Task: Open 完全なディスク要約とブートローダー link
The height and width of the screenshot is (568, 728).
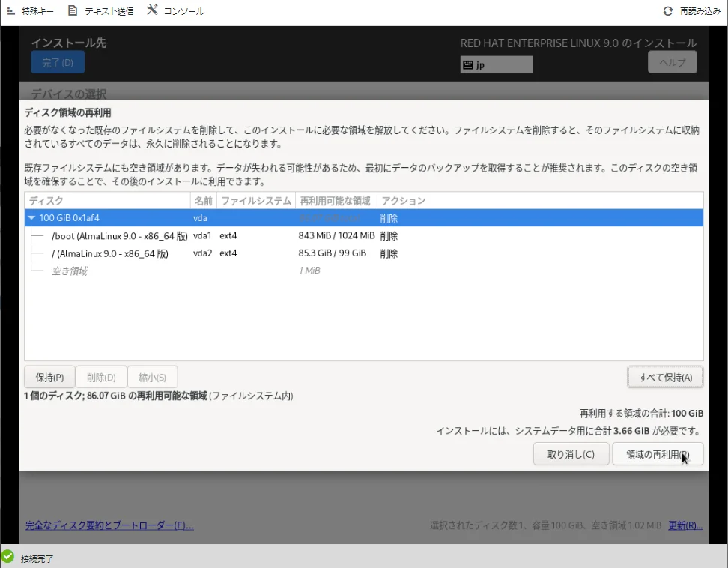Action: [x=109, y=525]
